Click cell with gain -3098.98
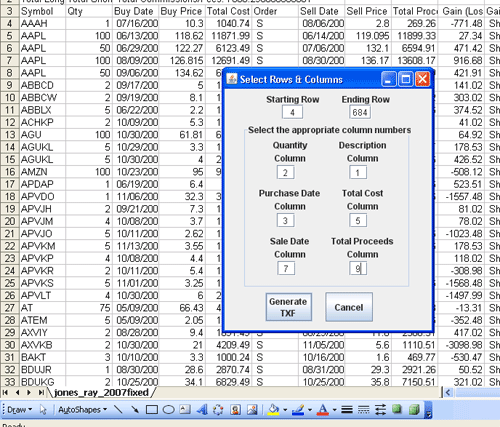The image size is (500, 427). (461, 345)
